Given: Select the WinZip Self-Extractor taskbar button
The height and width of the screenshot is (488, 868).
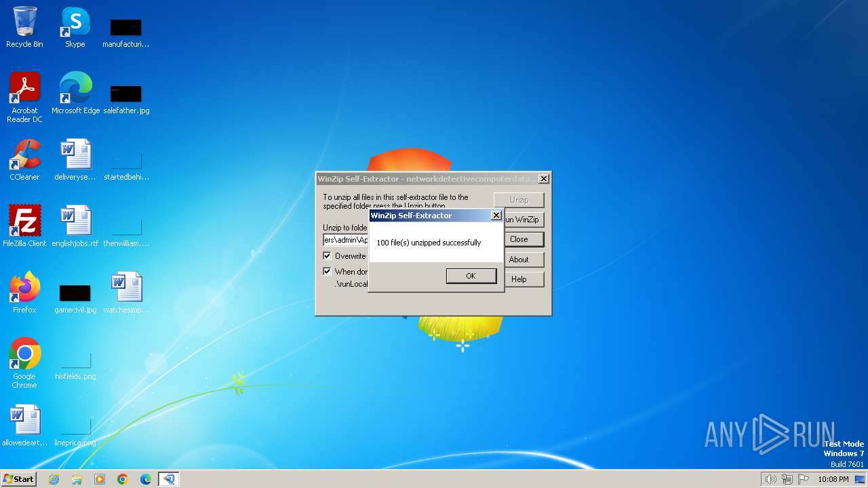Looking at the screenshot, I should coord(169,479).
